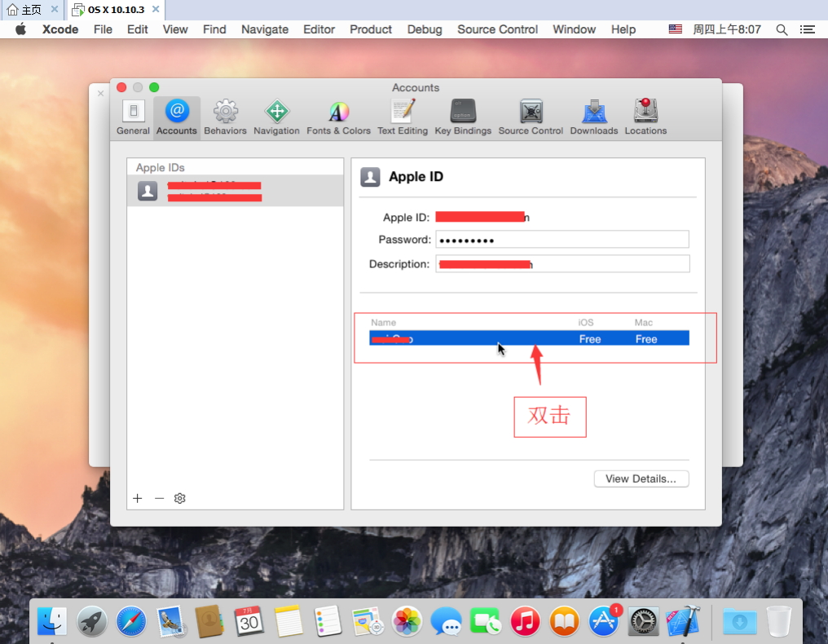828x644 pixels.
Task: Open Safari from the Dock
Action: tap(131, 620)
